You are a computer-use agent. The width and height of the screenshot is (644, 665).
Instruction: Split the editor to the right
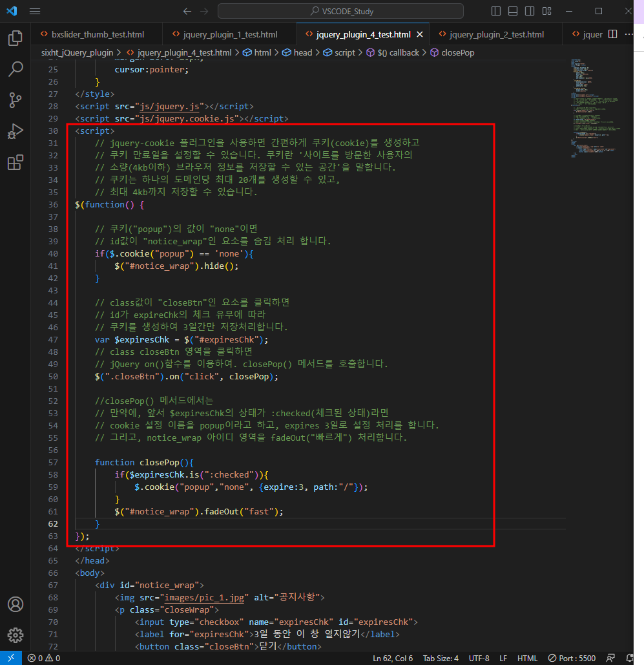[x=612, y=34]
